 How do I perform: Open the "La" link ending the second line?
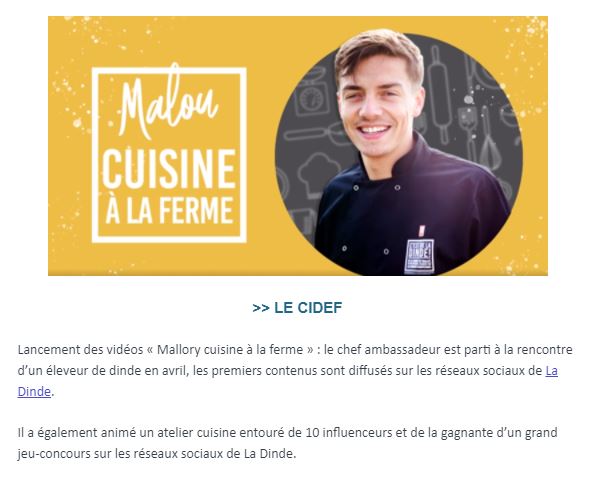pyautogui.click(x=551, y=370)
